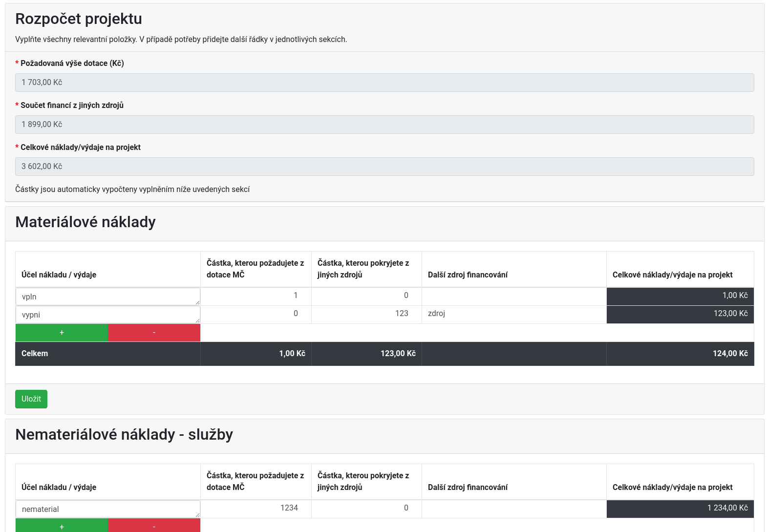Add a row in Materiálové náklady table
This screenshot has height=532, width=769.
tap(62, 333)
